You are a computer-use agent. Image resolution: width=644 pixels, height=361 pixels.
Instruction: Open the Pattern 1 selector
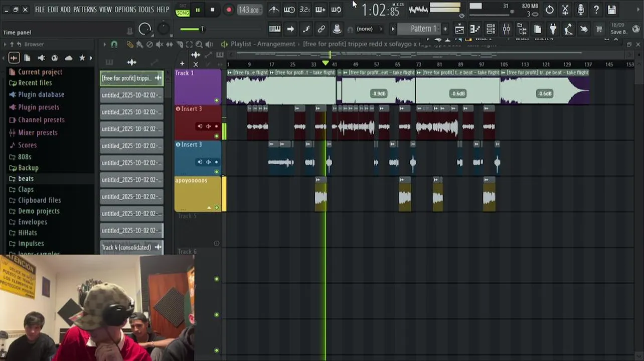click(x=420, y=29)
